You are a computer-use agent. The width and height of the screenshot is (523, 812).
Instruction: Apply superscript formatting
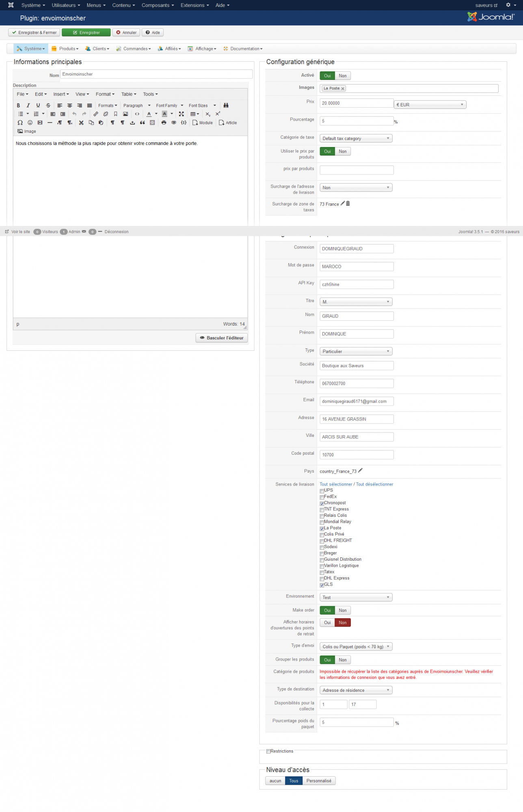tap(218, 114)
